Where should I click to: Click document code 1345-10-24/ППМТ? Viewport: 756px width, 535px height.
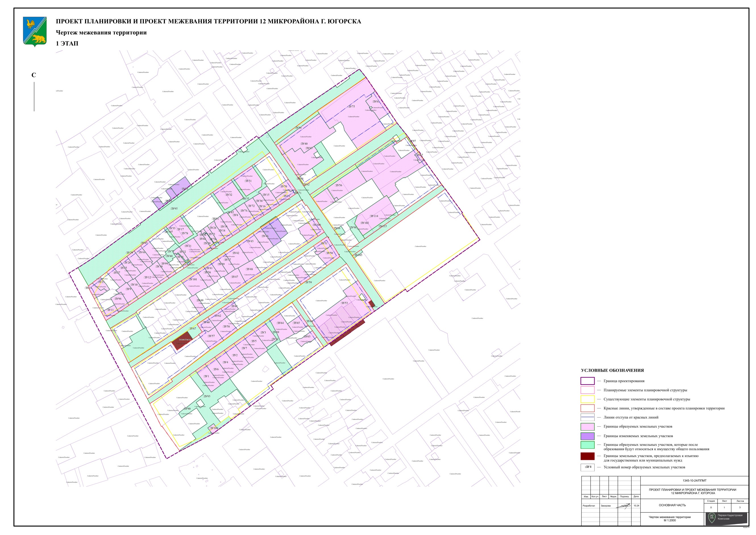[694, 481]
